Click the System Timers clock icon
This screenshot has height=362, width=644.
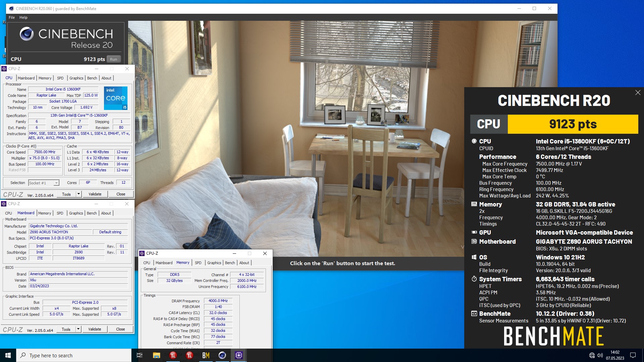(474, 279)
